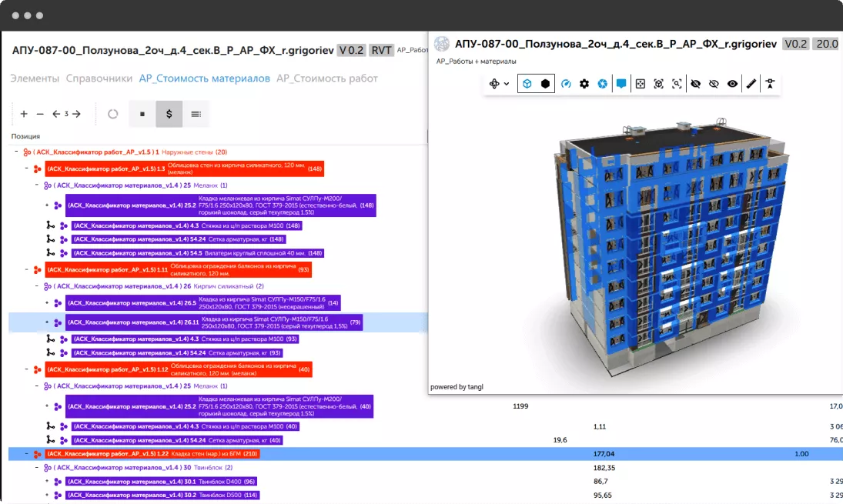Screen dimensions: 843x504
Task: Click the camera aperture screenshot icon
Action: tap(603, 84)
